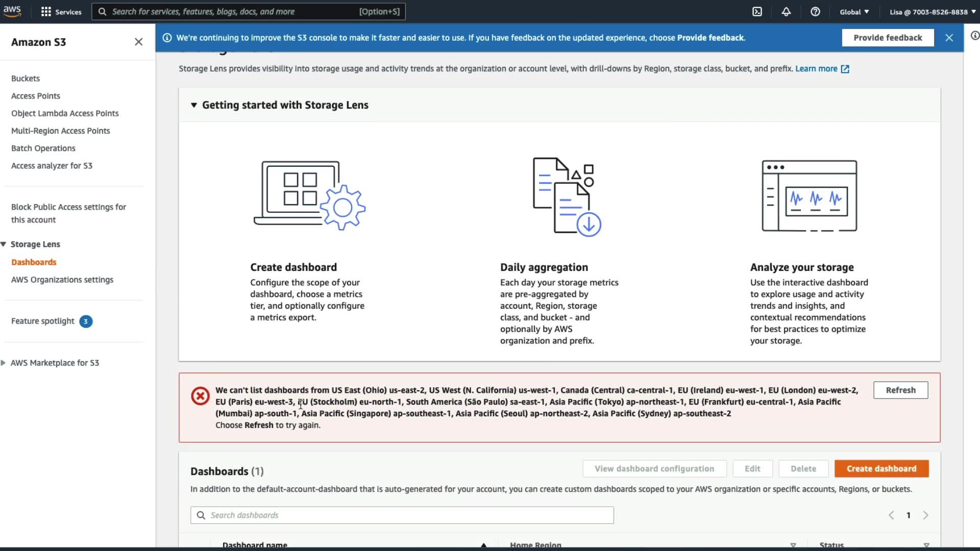The image size is (980, 551).
Task: Open AWS Organizations settings sidebar item
Action: (x=62, y=280)
